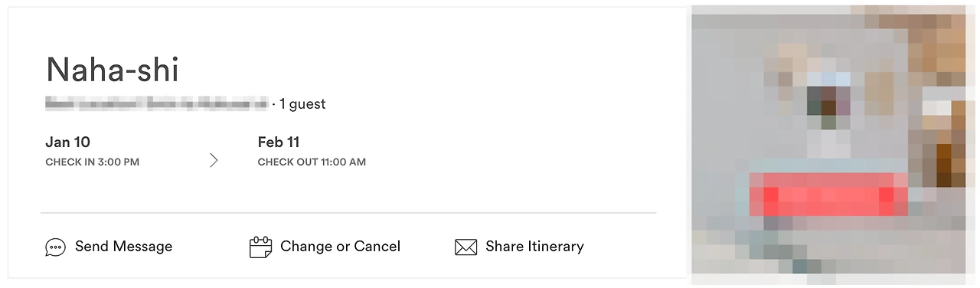980x288 pixels.
Task: Click the horizontal divider above the action links
Action: point(348,212)
